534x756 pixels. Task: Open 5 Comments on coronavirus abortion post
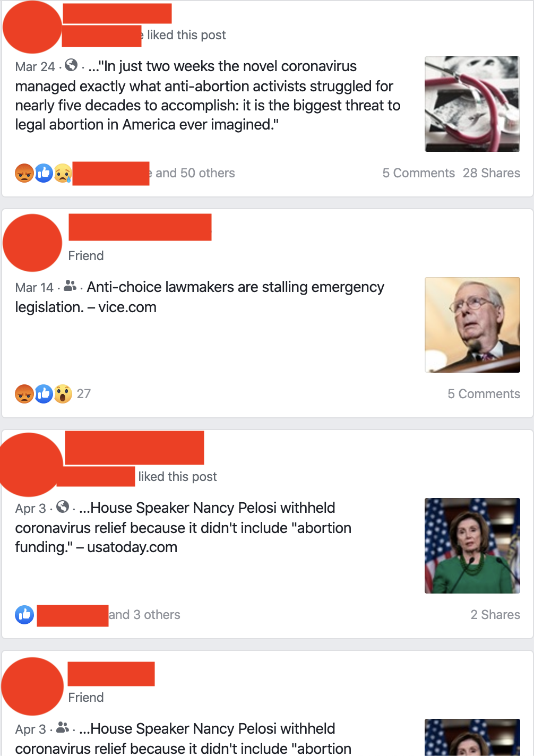tap(419, 173)
